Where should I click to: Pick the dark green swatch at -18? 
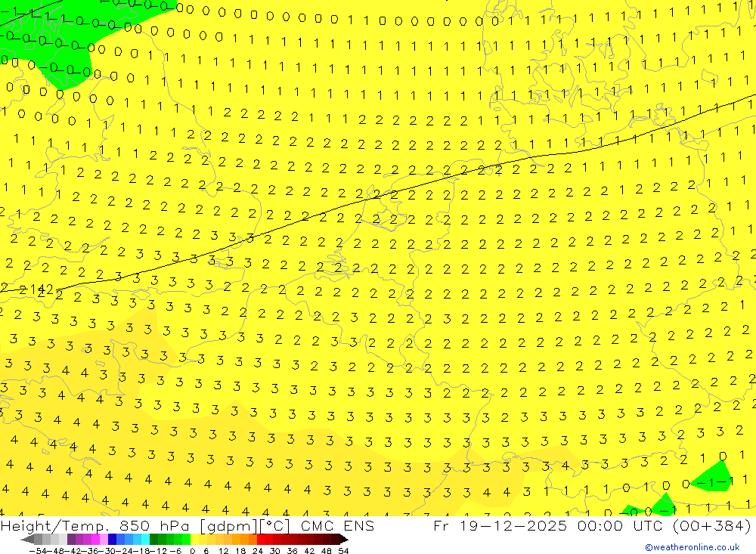pos(153,539)
